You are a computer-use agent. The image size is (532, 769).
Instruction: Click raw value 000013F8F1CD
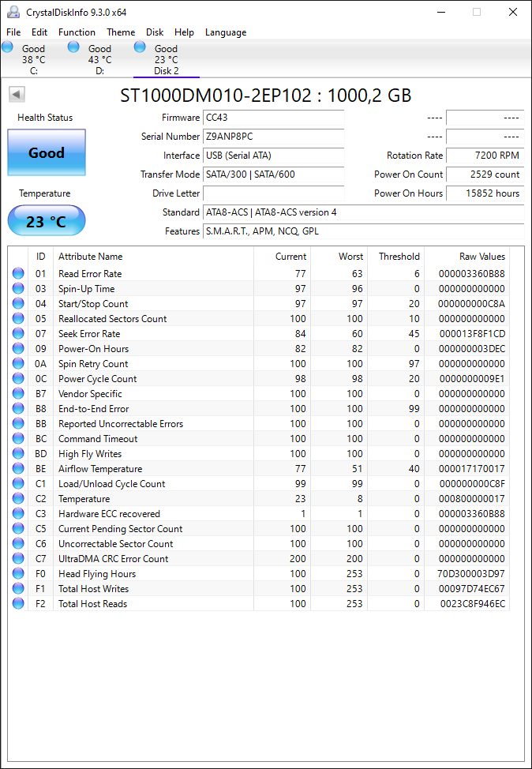472,333
